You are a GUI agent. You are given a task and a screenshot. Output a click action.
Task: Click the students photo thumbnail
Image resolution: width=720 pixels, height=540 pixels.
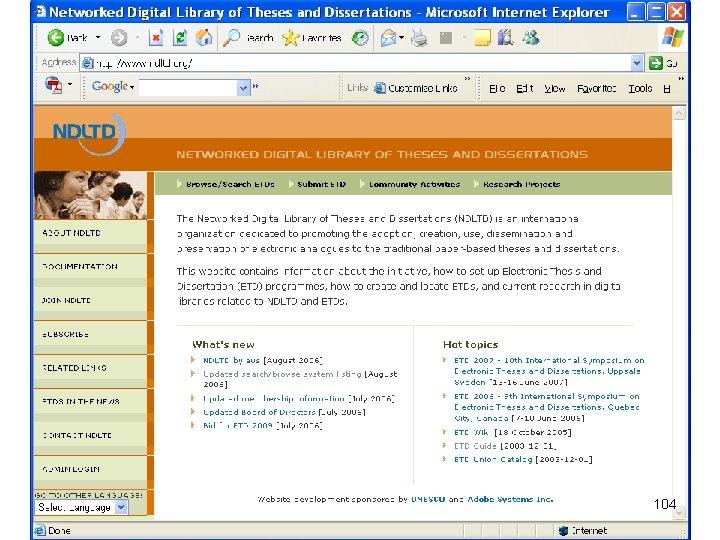[90, 195]
